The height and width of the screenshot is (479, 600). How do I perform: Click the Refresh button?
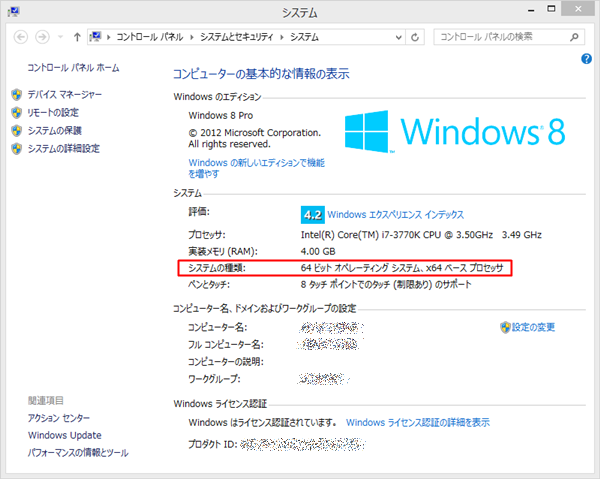[415, 37]
